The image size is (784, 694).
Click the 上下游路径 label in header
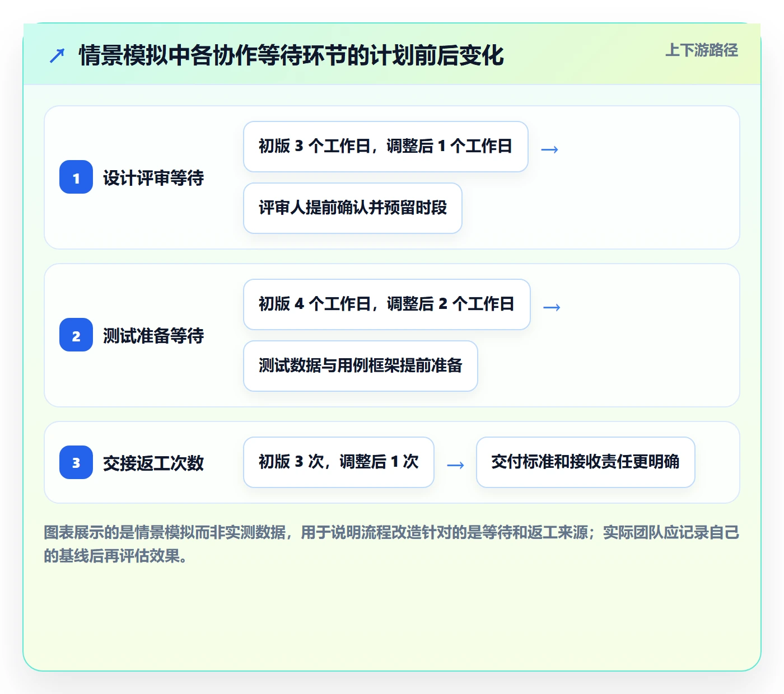click(701, 50)
